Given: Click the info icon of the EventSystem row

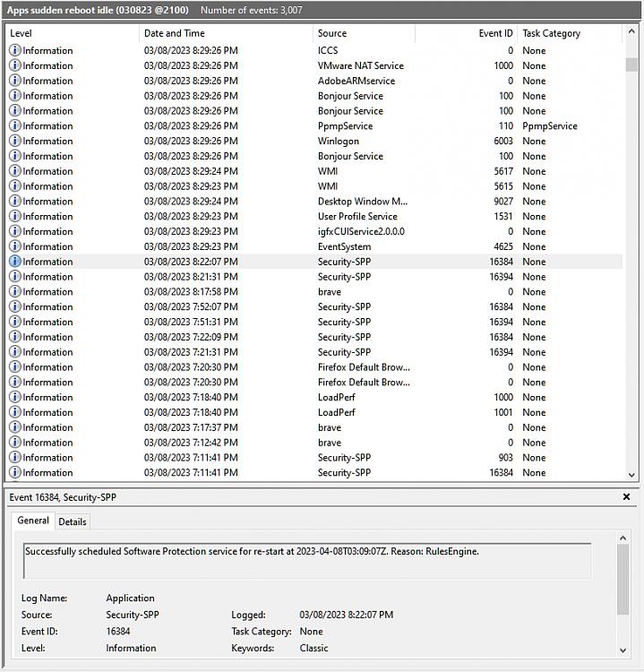Looking at the screenshot, I should [x=15, y=246].
